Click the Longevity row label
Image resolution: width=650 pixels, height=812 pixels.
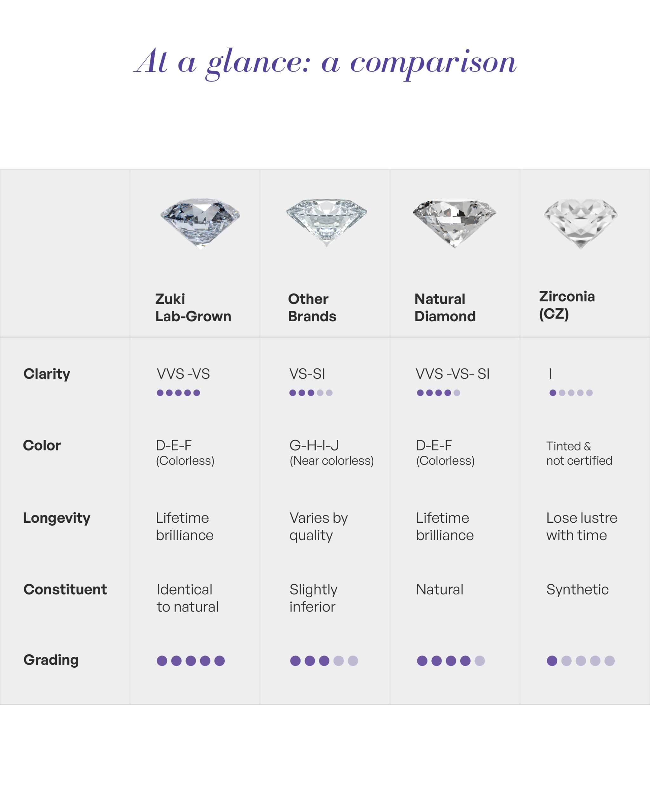[56, 518]
